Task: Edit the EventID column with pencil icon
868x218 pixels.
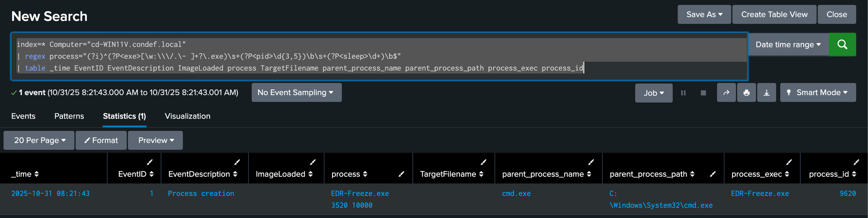Action: pyautogui.click(x=150, y=162)
